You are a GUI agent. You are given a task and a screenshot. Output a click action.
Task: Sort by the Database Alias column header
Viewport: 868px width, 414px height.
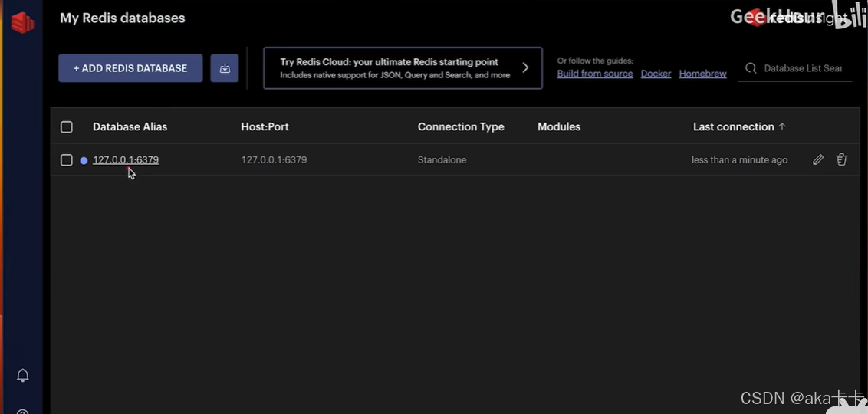(130, 127)
